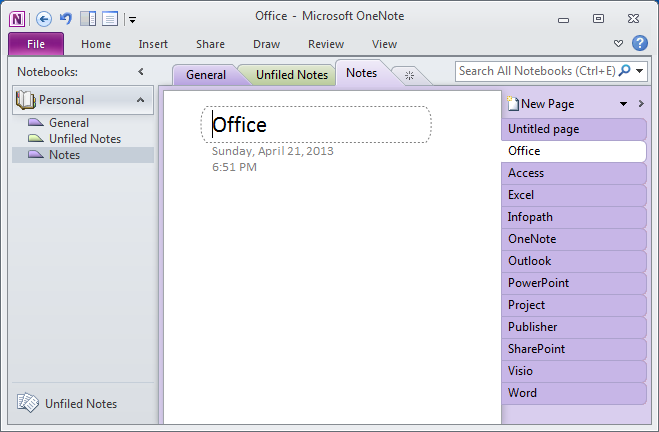Viewport: 659px width, 432px height.
Task: Collapse the page tabs pane arrow
Action: (x=641, y=103)
